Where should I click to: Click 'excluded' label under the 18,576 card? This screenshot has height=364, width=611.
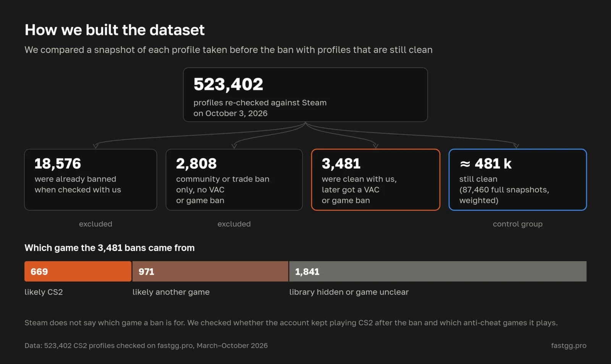[95, 224]
